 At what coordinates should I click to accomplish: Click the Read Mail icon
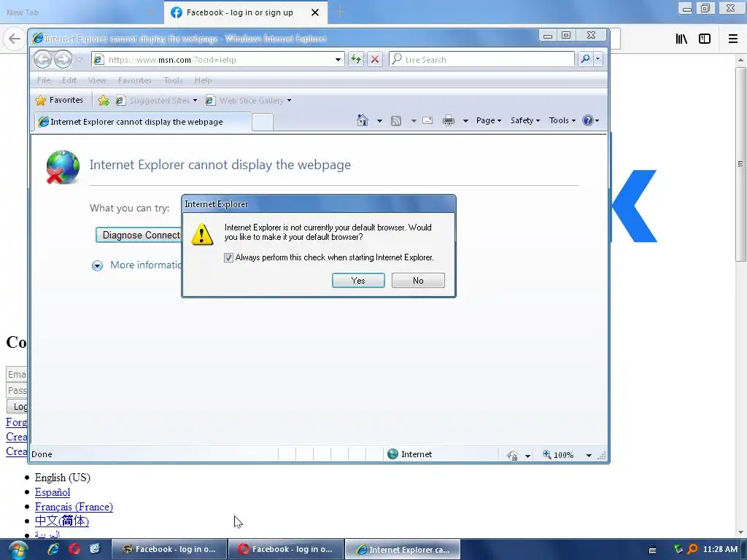click(x=427, y=120)
